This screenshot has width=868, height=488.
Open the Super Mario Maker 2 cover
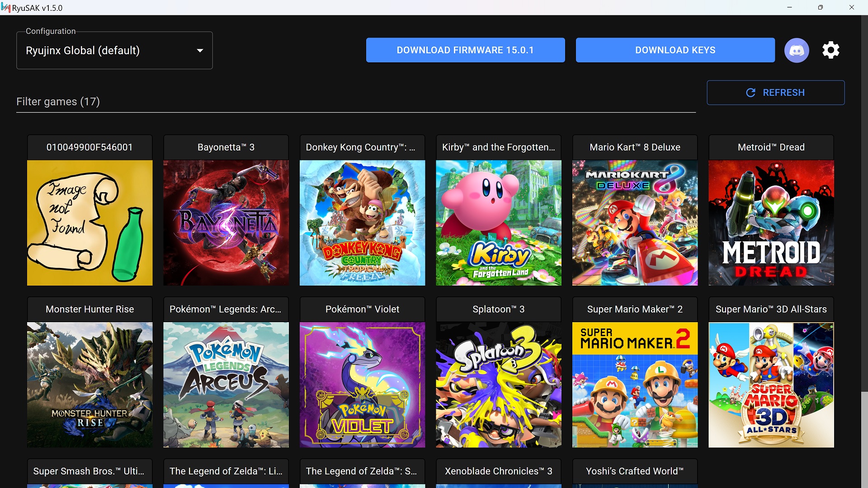click(635, 385)
